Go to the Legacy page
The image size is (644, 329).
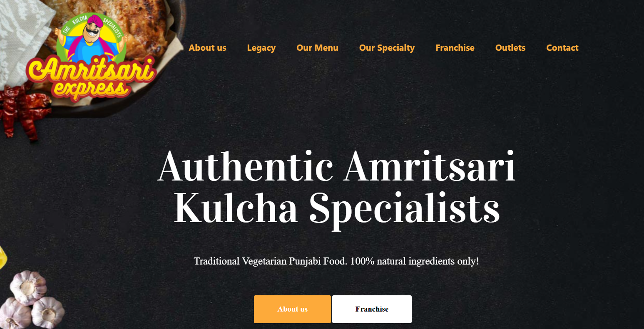[261, 48]
